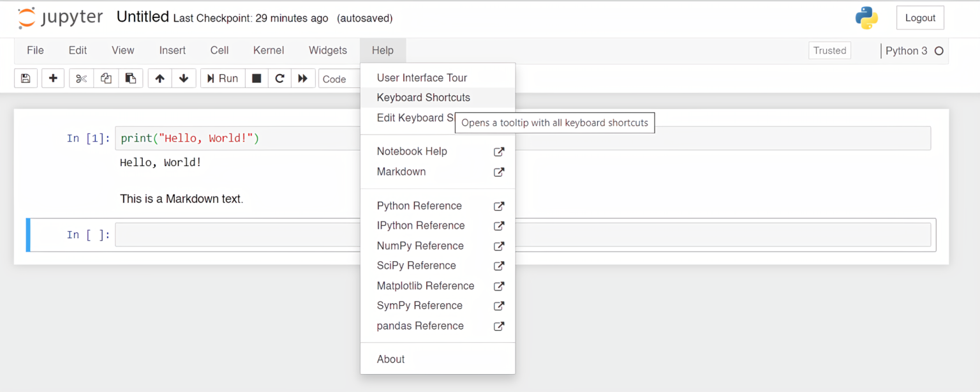Image resolution: width=980 pixels, height=392 pixels.
Task: Click the Jupyter logo
Action: 61,18
